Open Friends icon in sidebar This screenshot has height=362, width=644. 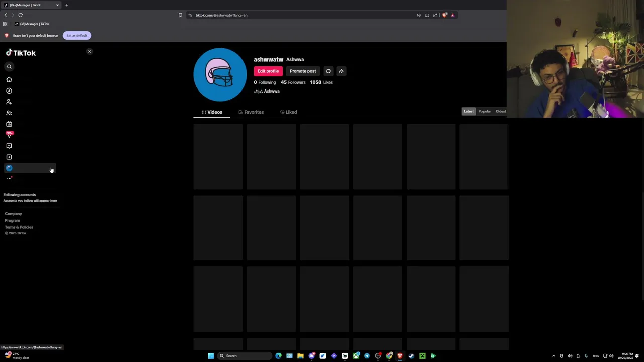tap(9, 113)
